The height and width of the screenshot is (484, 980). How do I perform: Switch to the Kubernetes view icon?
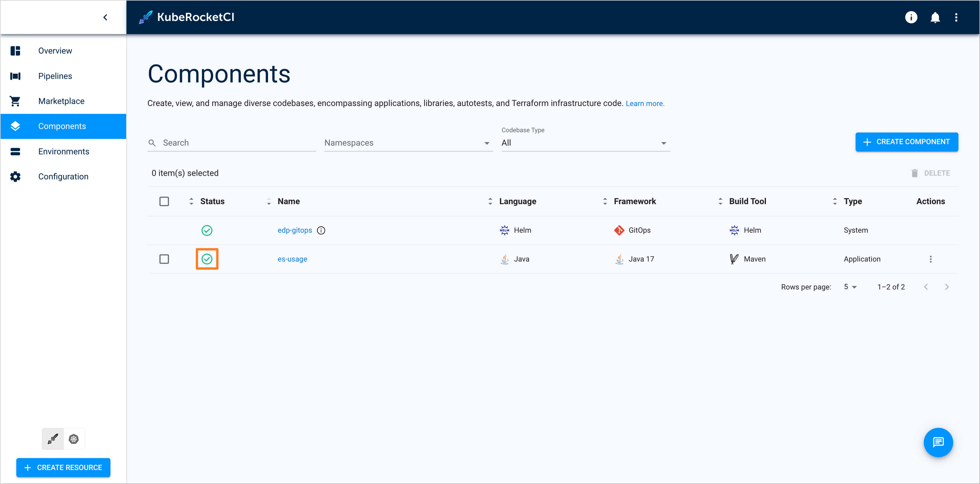[73, 439]
